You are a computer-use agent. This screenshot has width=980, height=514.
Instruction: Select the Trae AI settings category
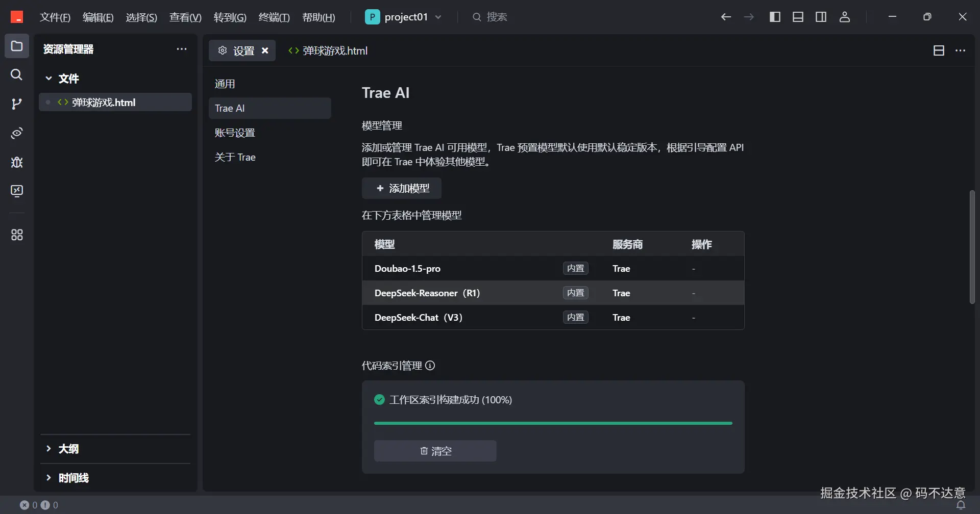(270, 108)
